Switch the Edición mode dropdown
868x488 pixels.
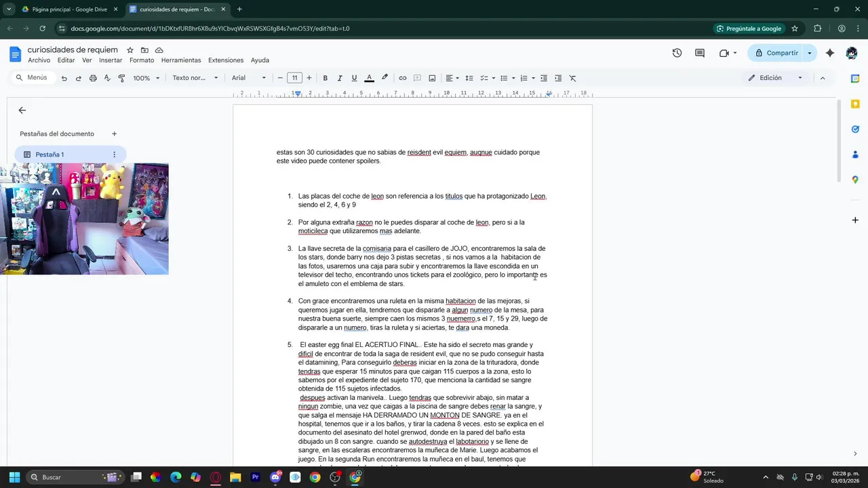pyautogui.click(x=775, y=78)
